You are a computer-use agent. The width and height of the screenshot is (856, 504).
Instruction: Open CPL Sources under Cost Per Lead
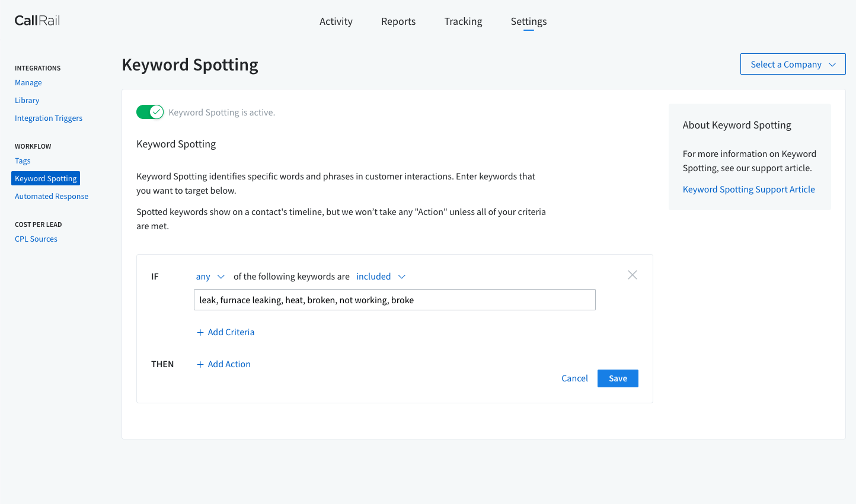36,239
